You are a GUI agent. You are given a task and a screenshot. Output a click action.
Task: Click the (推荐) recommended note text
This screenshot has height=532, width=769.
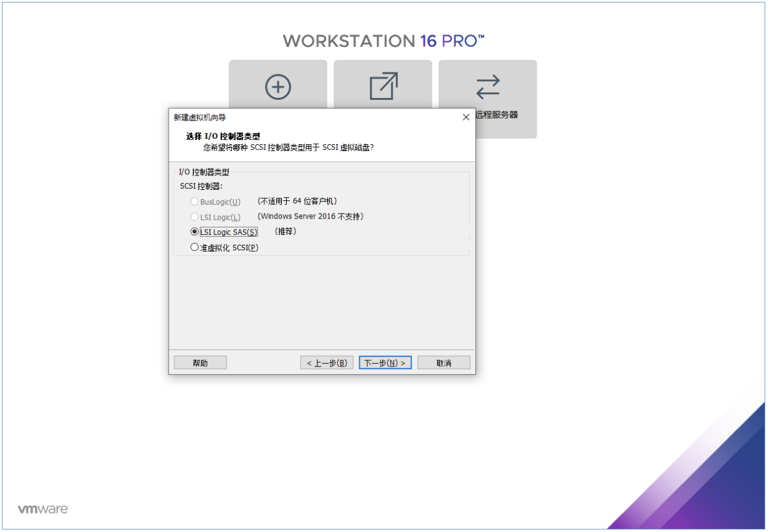285,231
